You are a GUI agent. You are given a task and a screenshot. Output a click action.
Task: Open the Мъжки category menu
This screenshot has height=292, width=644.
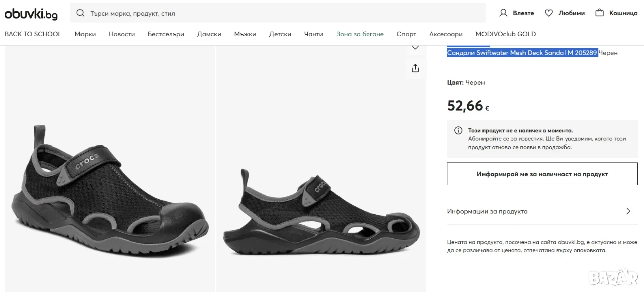[x=245, y=34]
